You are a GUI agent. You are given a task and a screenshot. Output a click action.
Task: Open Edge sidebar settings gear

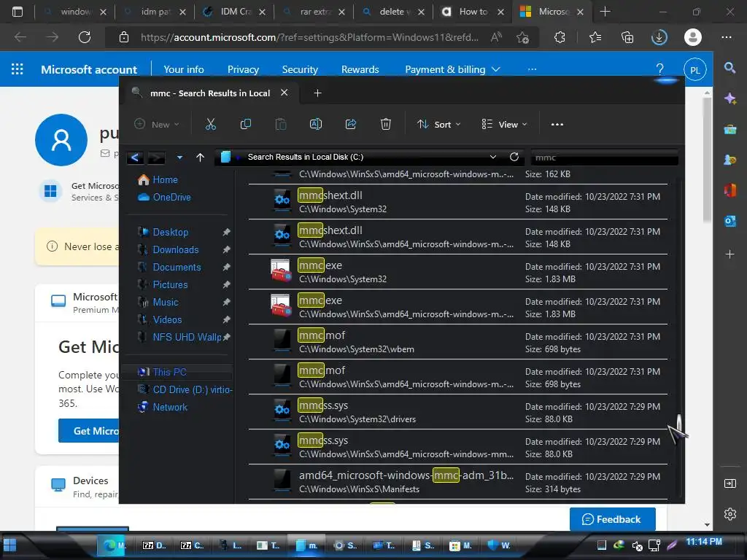[x=729, y=514]
